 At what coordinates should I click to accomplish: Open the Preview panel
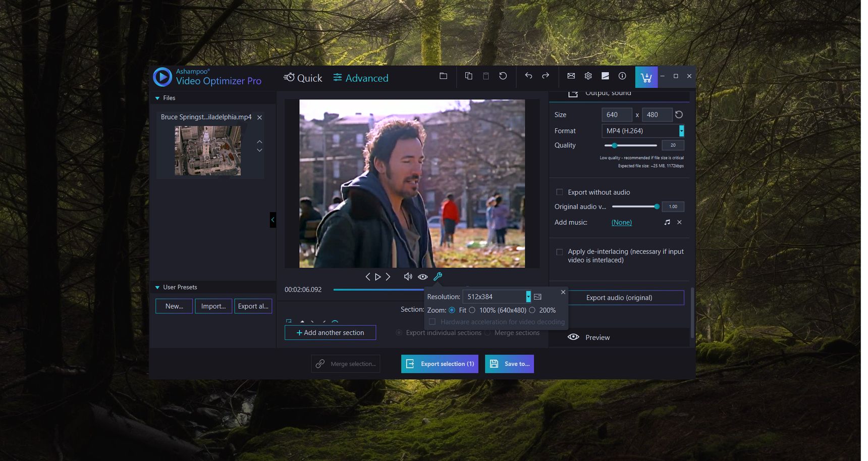(619, 337)
